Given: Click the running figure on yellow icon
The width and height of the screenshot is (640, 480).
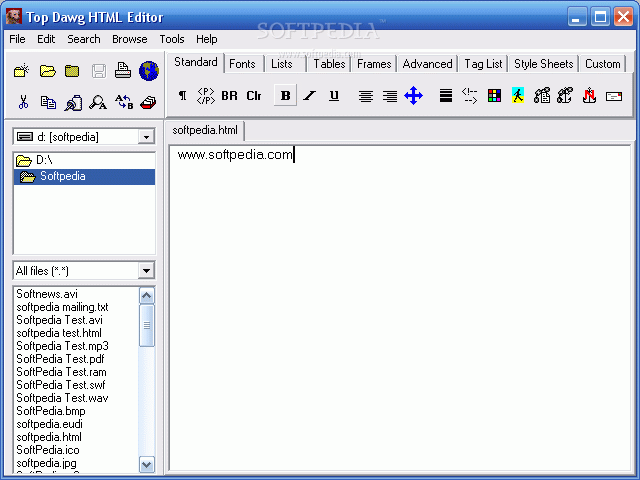Looking at the screenshot, I should [x=518, y=96].
